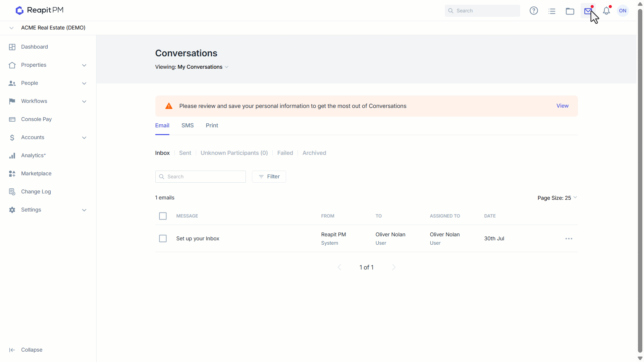Screen dimensions: 644x362
Task: Open ACME Real Estate (DEMO) dropdown
Action: (x=47, y=28)
